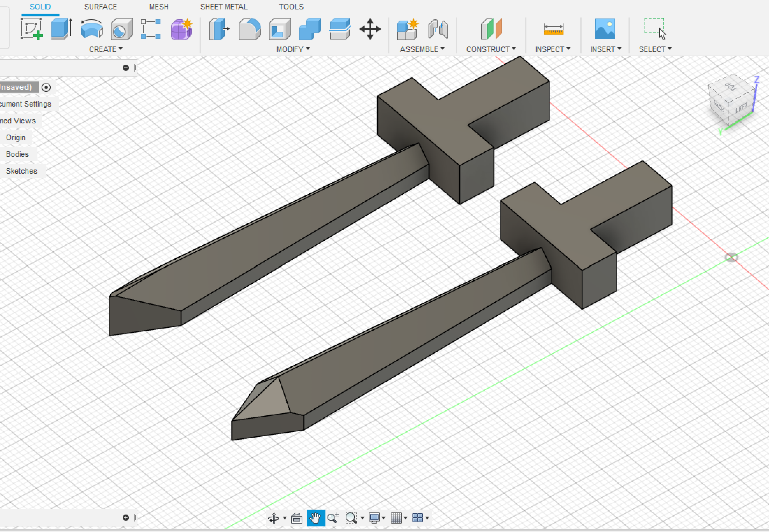Screen dimensions: 769x532
Task: Open the MODIFY dropdown menu
Action: 293,49
